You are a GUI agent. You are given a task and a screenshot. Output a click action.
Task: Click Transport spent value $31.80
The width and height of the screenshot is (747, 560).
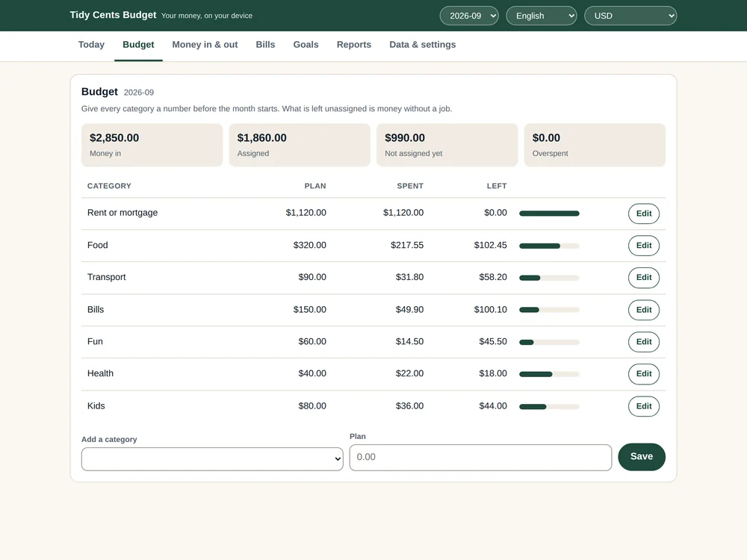tap(409, 277)
